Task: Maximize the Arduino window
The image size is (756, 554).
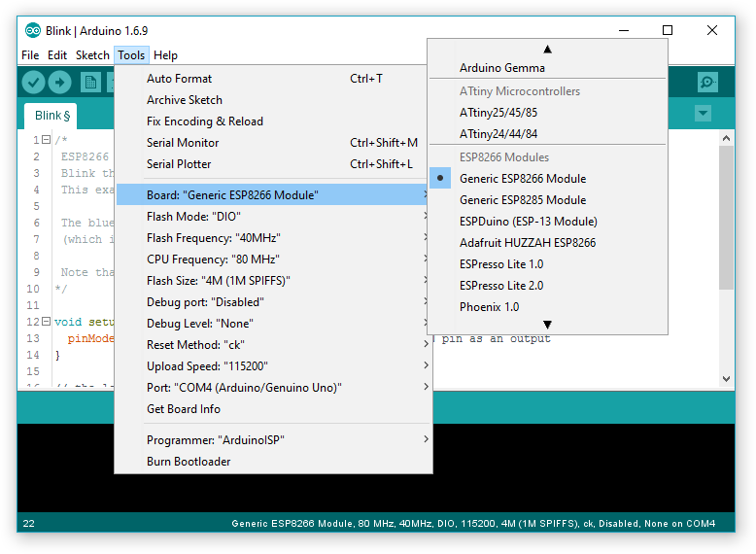Action: (x=668, y=30)
